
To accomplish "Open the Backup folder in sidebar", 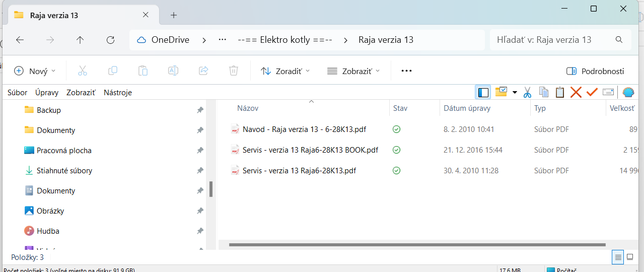I will [x=49, y=110].
